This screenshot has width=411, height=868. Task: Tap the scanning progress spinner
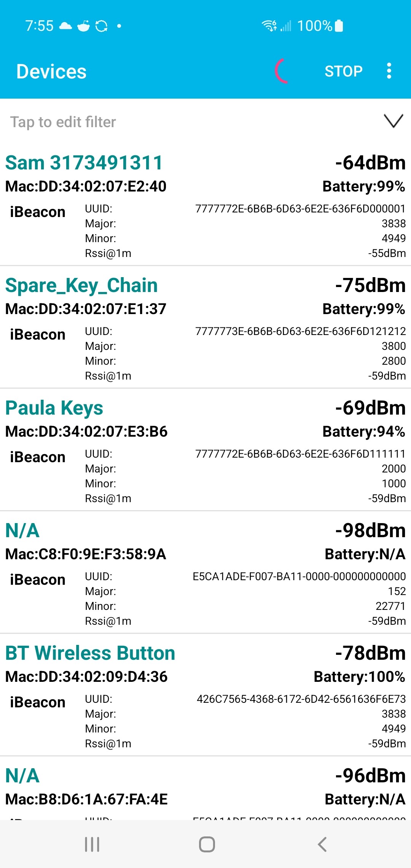(x=282, y=71)
